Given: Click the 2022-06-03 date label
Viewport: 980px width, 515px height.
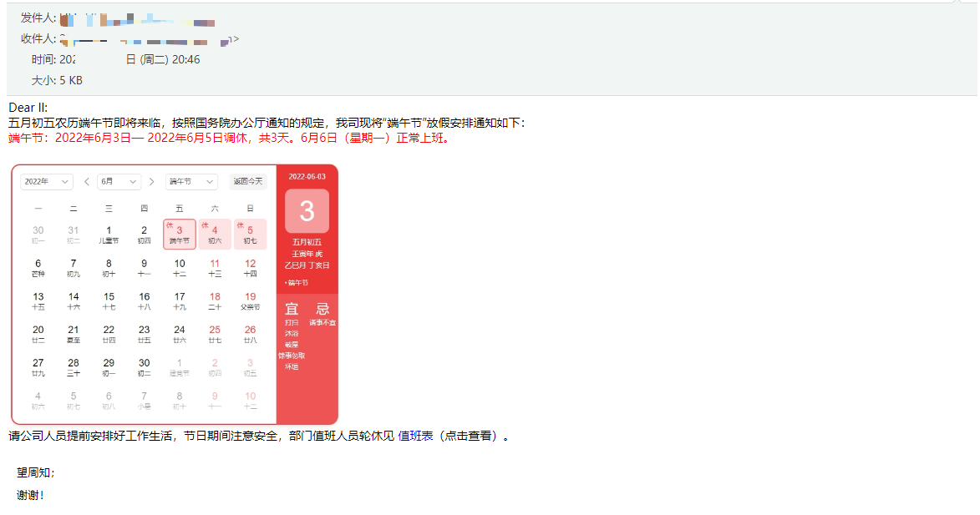Looking at the screenshot, I should [x=307, y=177].
